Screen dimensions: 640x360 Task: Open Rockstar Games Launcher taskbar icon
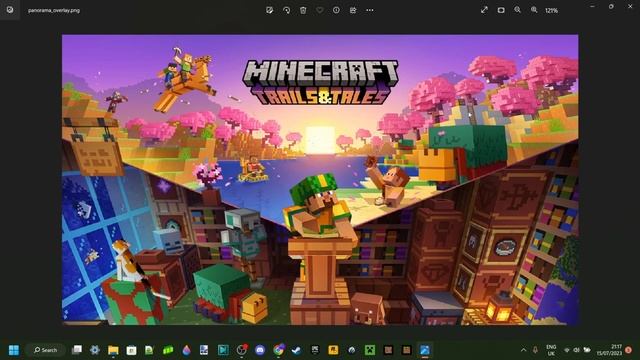333,350
